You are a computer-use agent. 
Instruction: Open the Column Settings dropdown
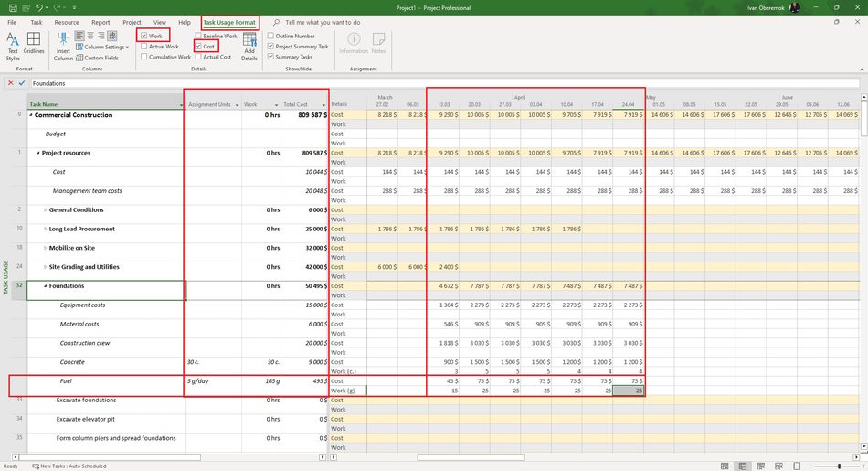(102, 48)
